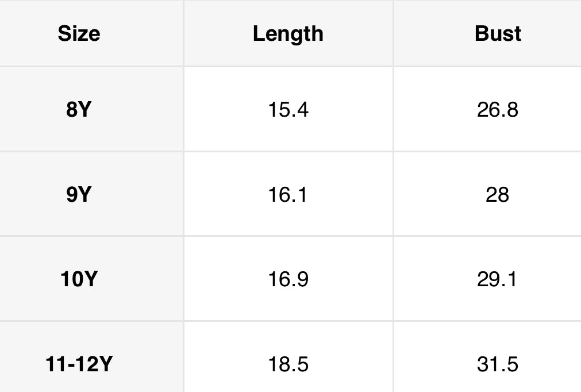Click the bust value 28
This screenshot has height=392, width=581.
coord(498,195)
